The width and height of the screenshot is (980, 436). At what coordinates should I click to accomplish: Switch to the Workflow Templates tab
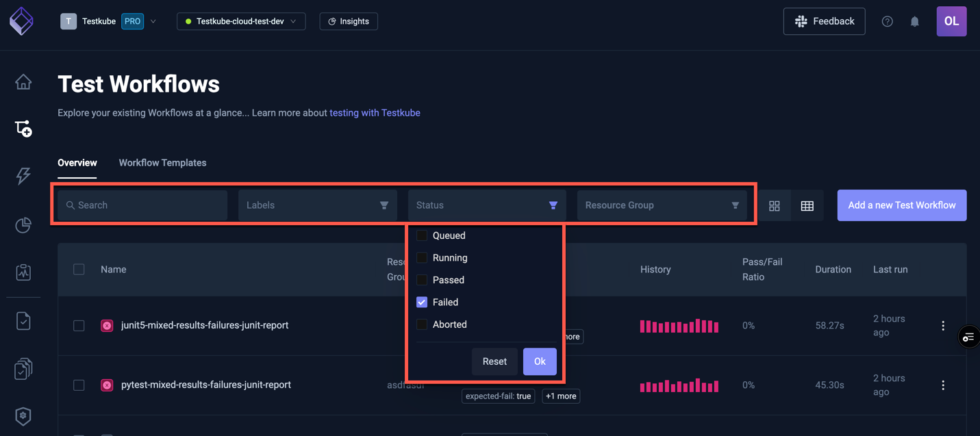pos(162,162)
